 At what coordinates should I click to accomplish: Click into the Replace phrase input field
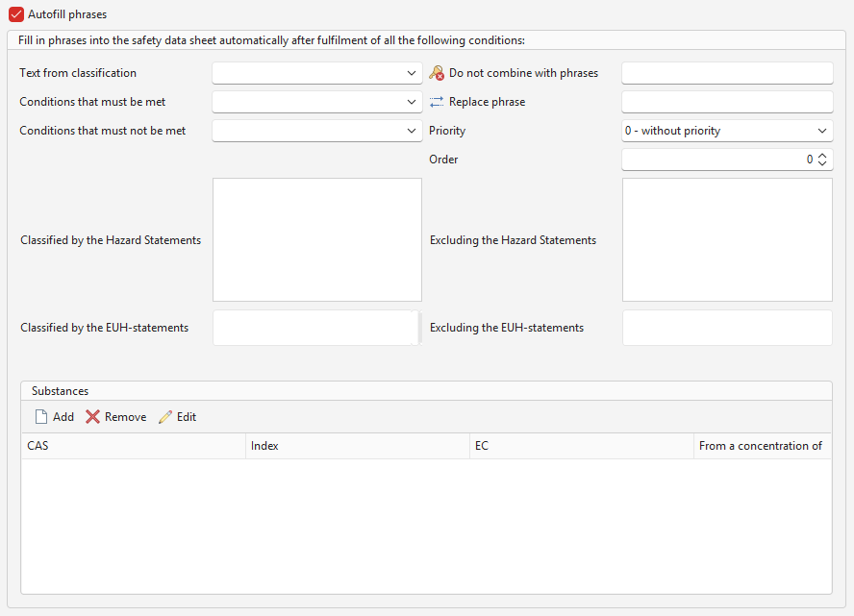coord(727,102)
